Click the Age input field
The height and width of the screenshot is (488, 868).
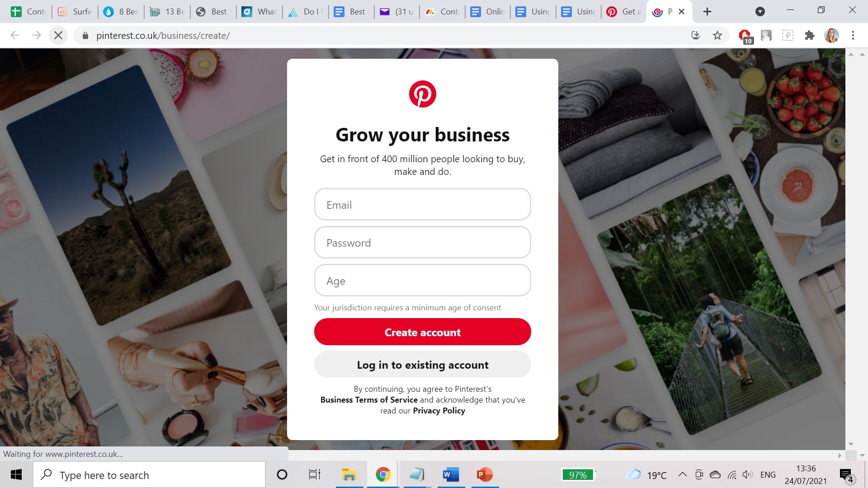point(422,280)
